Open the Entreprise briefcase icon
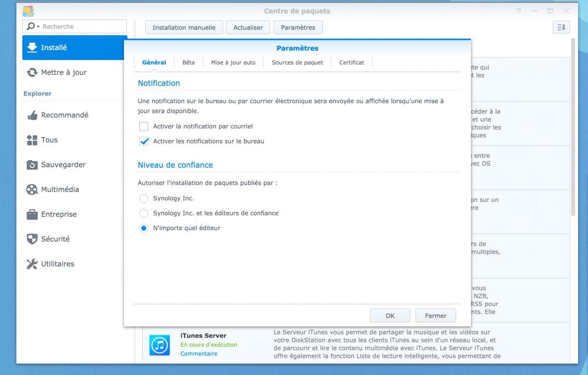This screenshot has width=588, height=375. [x=32, y=214]
